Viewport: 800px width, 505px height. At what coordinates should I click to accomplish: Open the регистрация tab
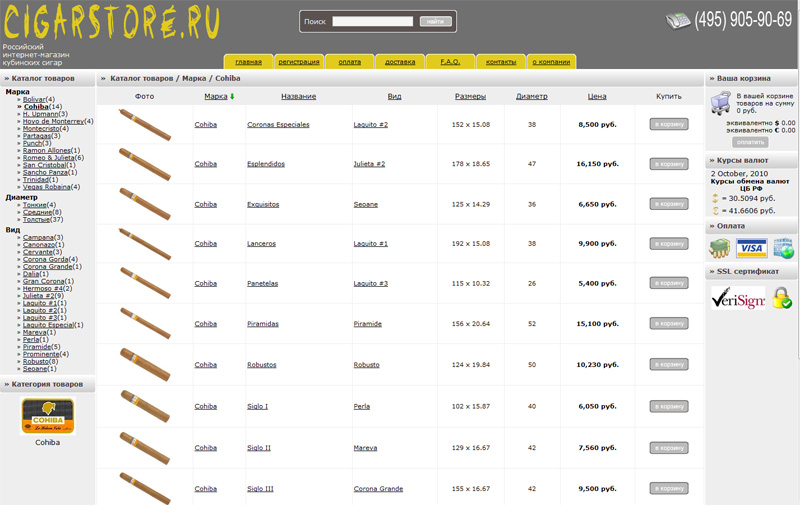coord(299,62)
